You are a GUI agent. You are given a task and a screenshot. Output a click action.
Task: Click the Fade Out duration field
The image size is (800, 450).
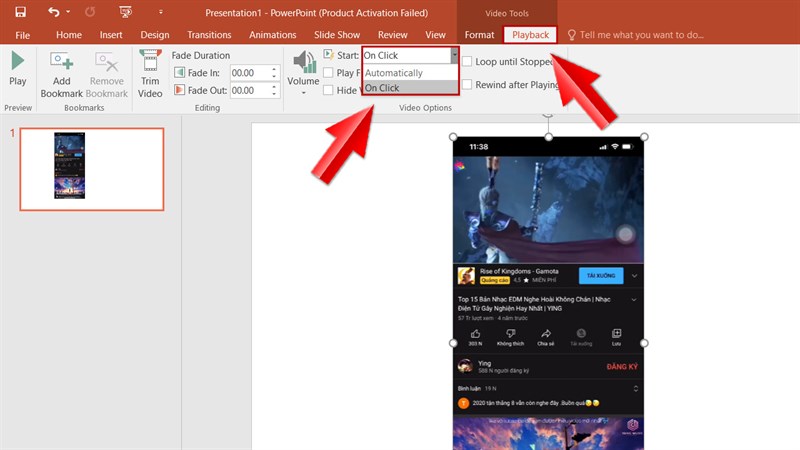pos(249,90)
